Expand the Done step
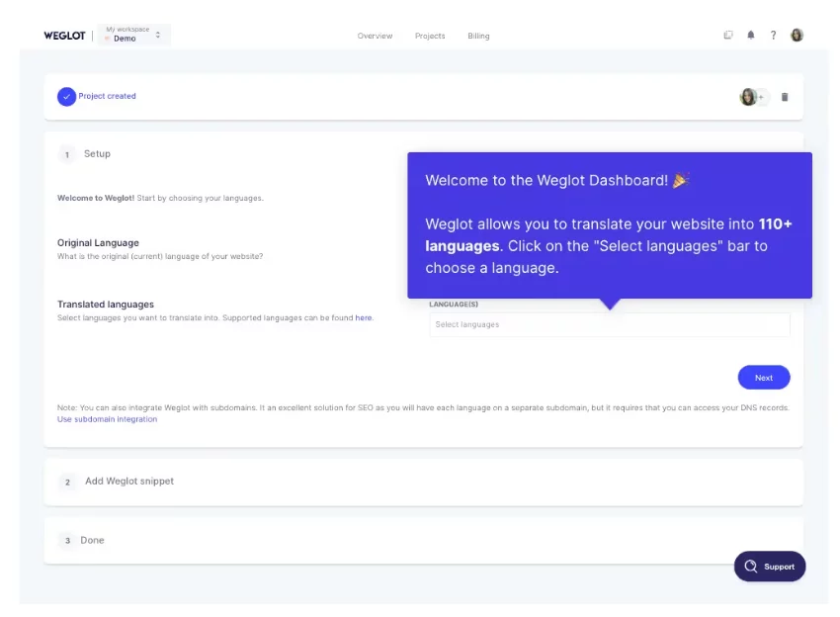Viewport: 840px width, 617px height. click(x=92, y=541)
